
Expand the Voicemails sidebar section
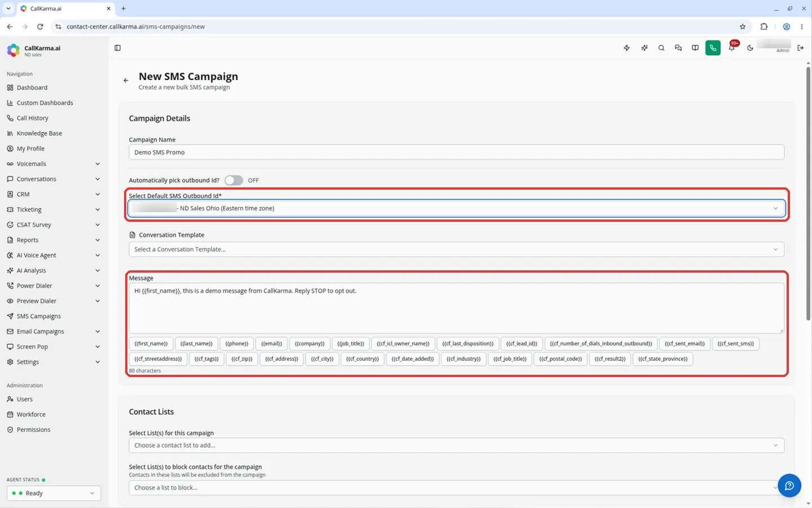[54, 164]
